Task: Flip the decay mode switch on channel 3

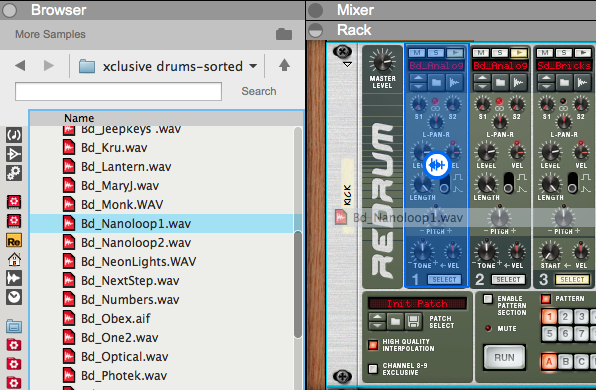Action: click(572, 183)
